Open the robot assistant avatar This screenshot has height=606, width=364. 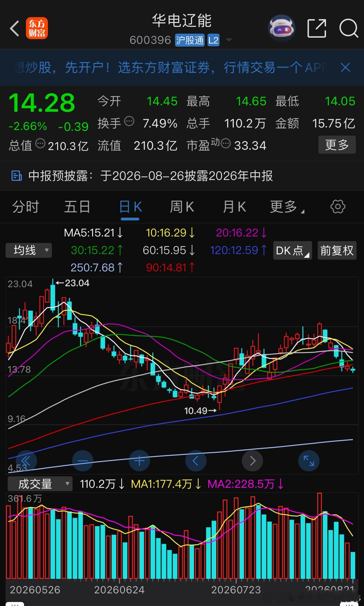pyautogui.click(x=281, y=28)
